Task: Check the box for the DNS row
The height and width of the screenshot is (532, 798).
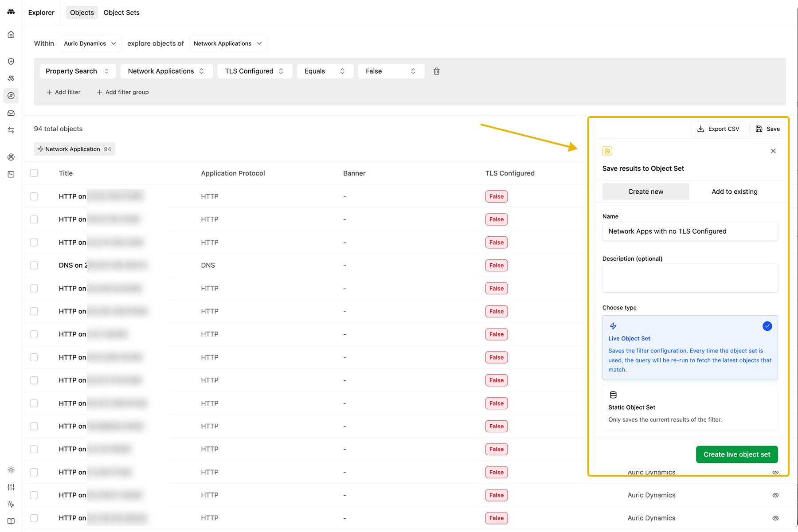Action: (x=34, y=266)
